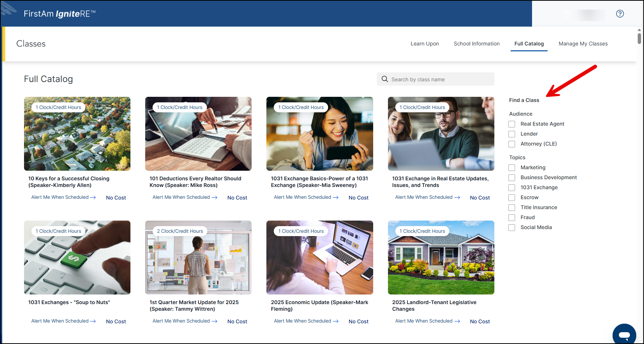This screenshot has height=344, width=644.
Task: Click 1 Clock/Credit Hours badge on 101 Deductions
Action: (x=180, y=108)
